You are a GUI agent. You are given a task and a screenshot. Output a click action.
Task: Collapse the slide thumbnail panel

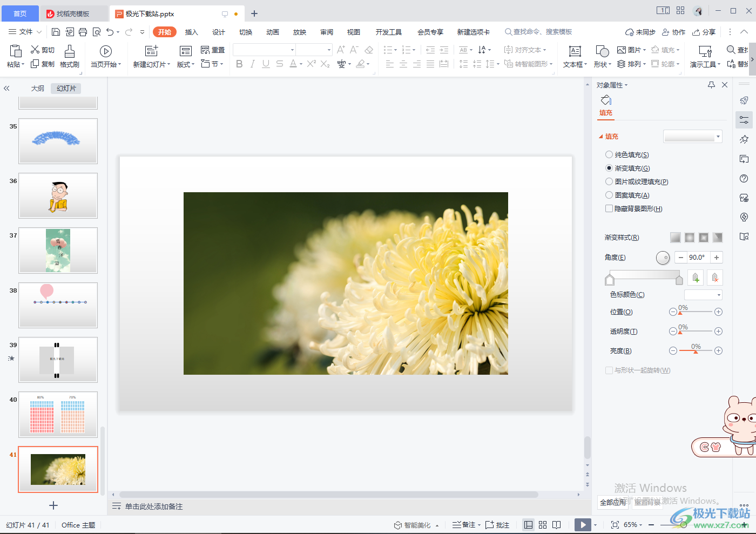6,88
